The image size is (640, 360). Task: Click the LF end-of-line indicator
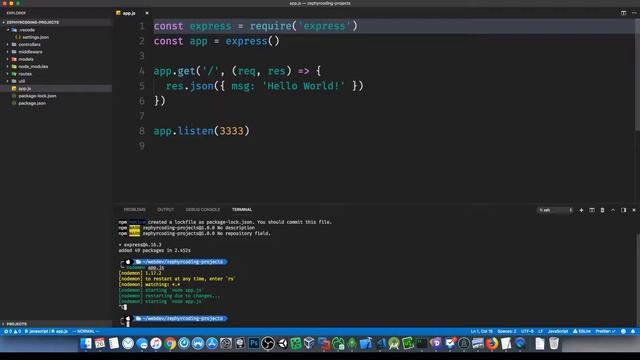(540, 331)
